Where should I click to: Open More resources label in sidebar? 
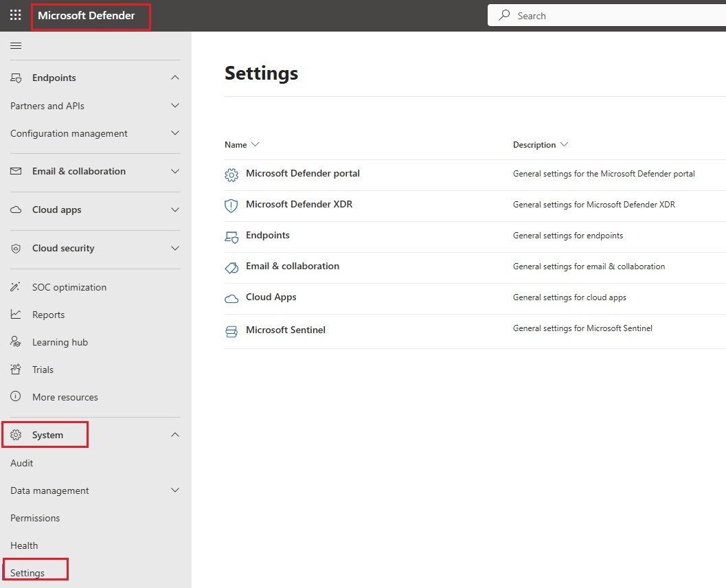(x=65, y=397)
